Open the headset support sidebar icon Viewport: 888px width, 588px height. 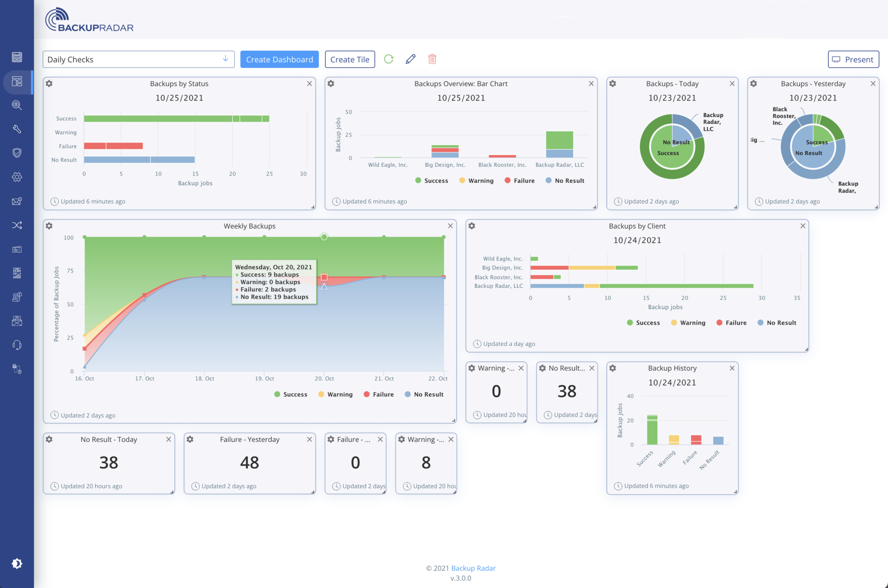coord(17,345)
